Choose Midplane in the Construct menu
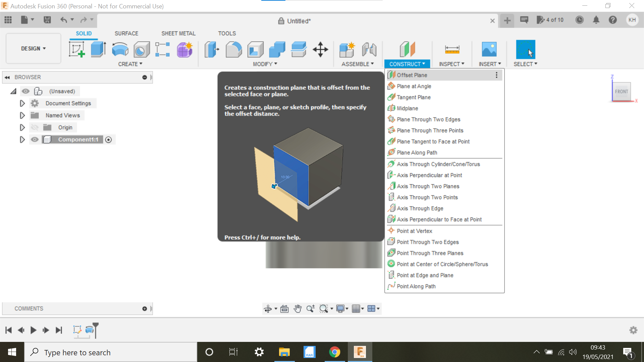The height and width of the screenshot is (362, 644). click(407, 108)
